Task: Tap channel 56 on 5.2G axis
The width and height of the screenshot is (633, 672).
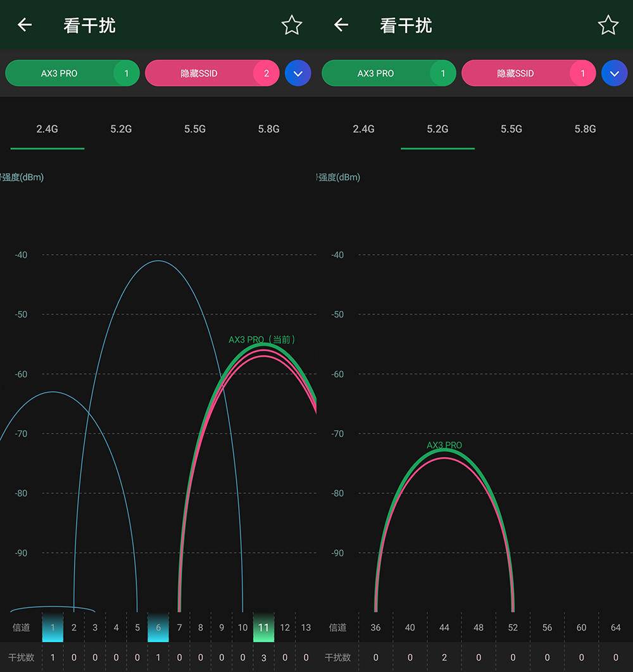Action: (547, 628)
